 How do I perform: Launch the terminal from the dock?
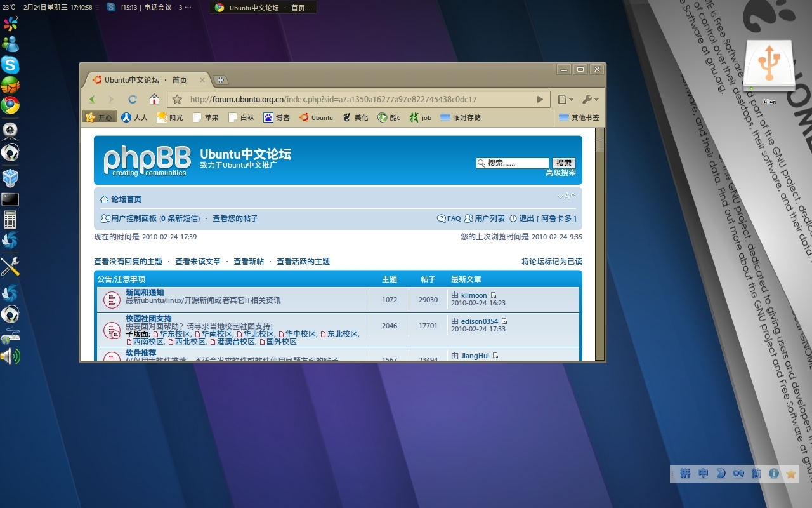tap(10, 199)
